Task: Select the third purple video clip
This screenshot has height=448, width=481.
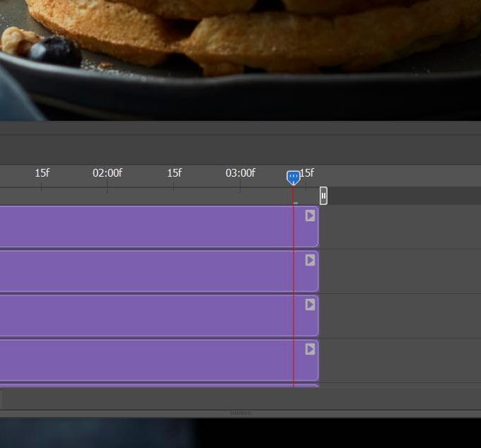Action: (x=159, y=315)
